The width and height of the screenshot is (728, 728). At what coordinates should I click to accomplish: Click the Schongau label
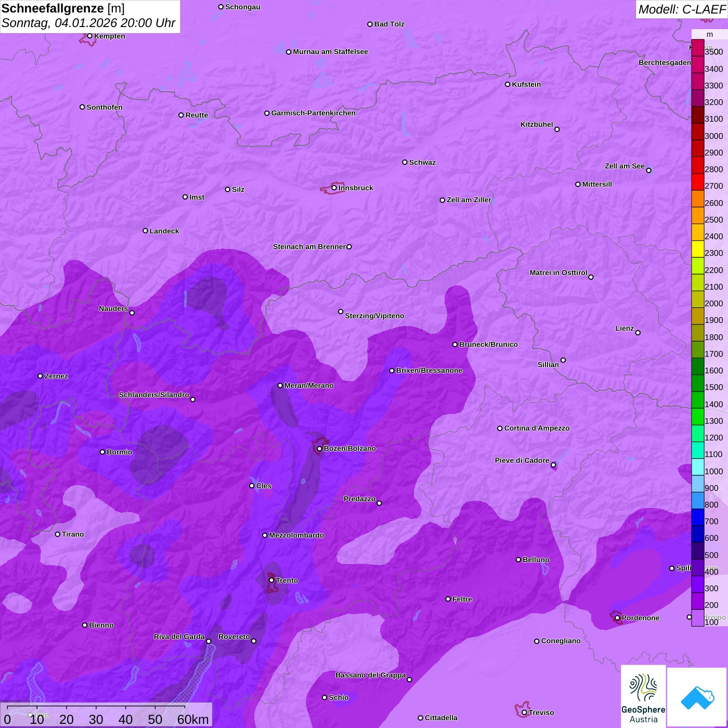point(242,7)
